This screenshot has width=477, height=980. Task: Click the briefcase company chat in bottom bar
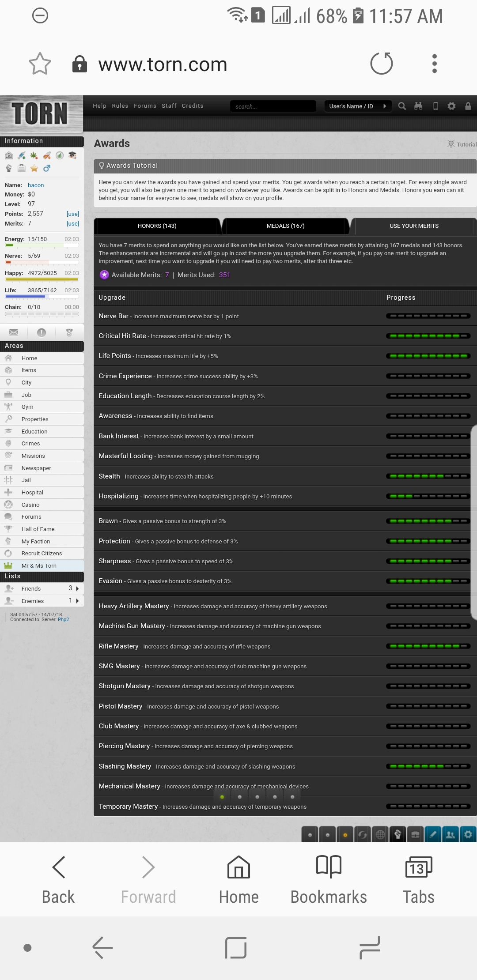(415, 834)
